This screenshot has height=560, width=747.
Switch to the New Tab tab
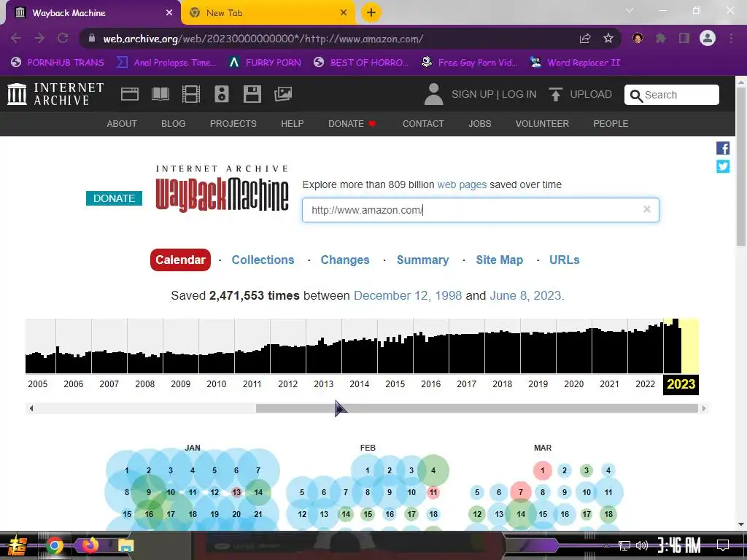pyautogui.click(x=268, y=13)
